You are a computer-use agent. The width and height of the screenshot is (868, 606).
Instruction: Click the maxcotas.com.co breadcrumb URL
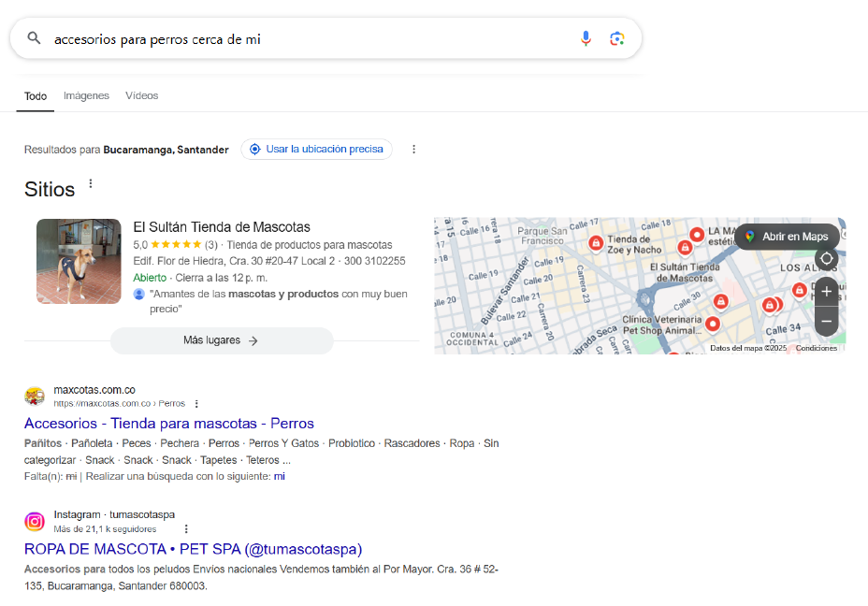[119, 403]
